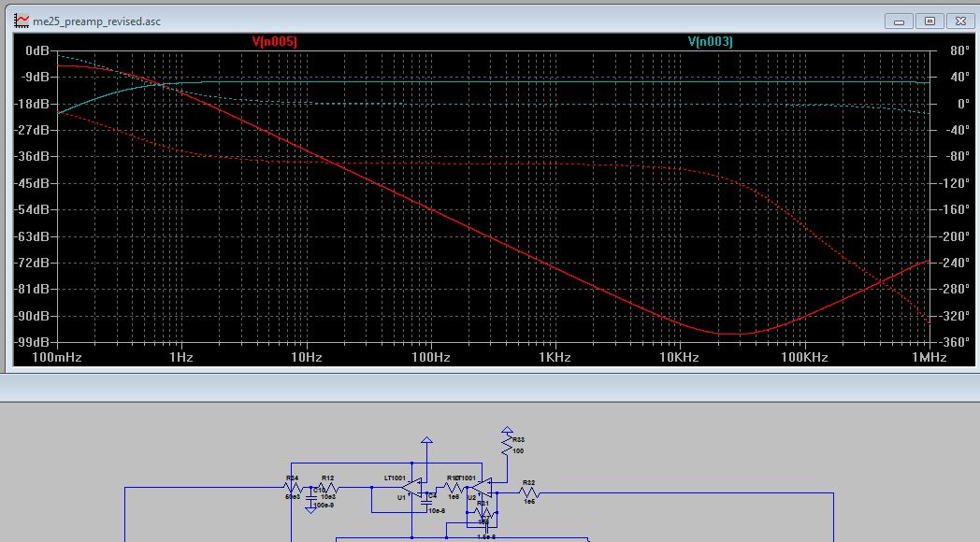Screen dimensions: 980x542
Task: Click the 1MHz frequency axis label
Action: point(929,357)
